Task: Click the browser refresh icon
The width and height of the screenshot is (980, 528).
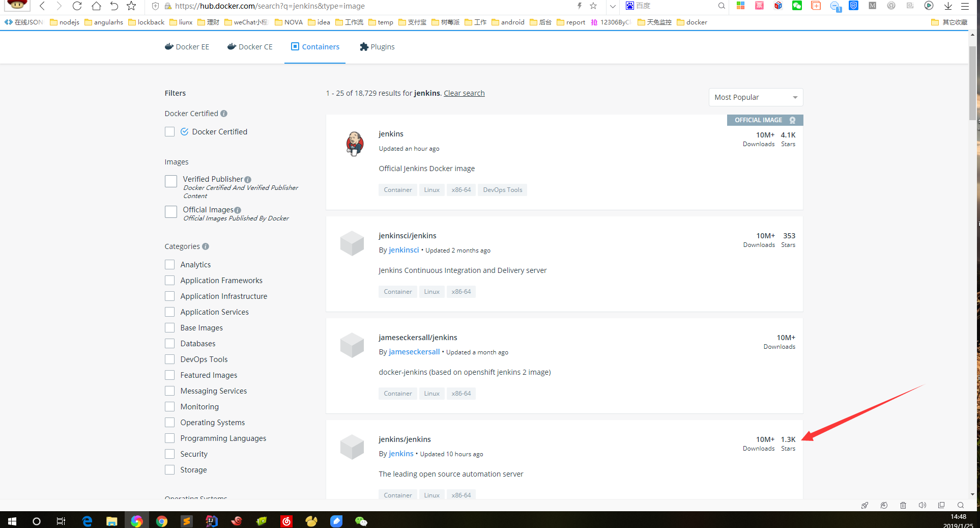Action: click(x=77, y=6)
